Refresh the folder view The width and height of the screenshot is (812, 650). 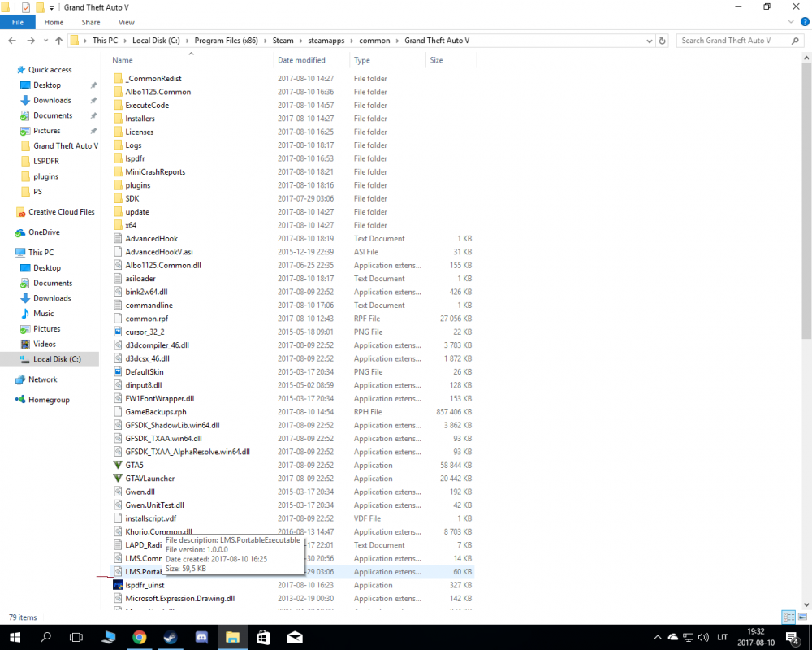662,41
